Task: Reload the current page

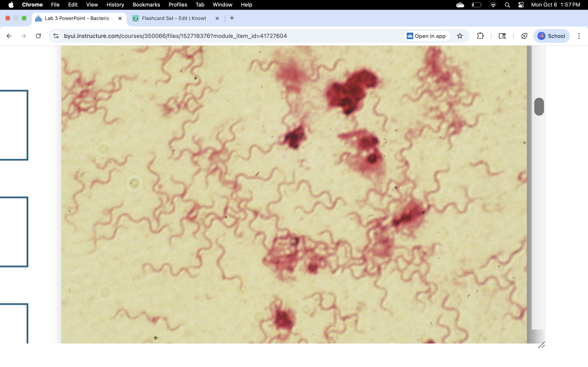Action: 38,36
